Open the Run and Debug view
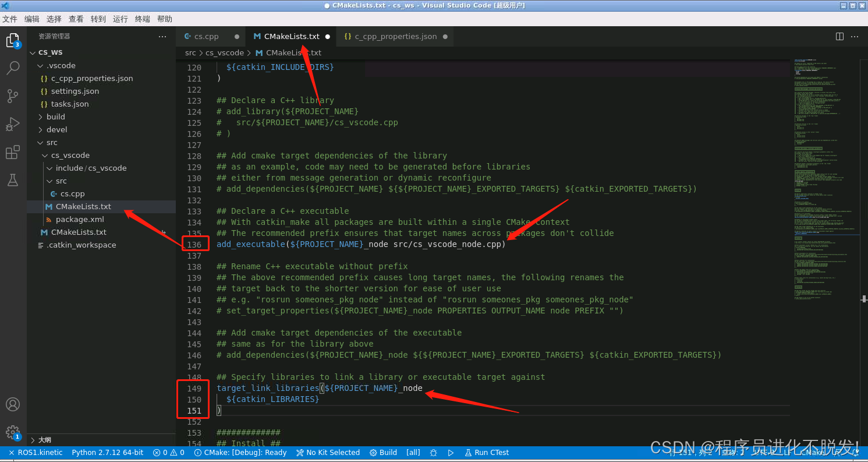Screen dimensions: 868x462 [13, 124]
